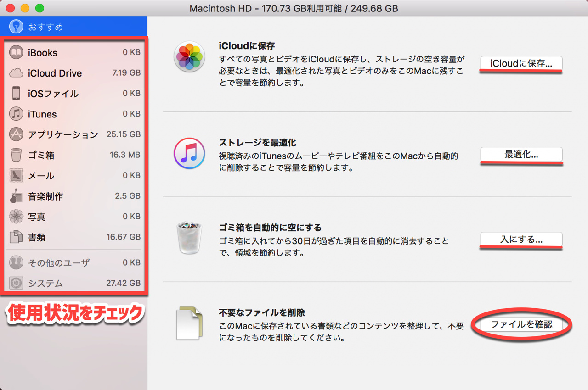Click the 16.3 MB trash size value
Screen dimensions: 588x390
[x=125, y=155]
